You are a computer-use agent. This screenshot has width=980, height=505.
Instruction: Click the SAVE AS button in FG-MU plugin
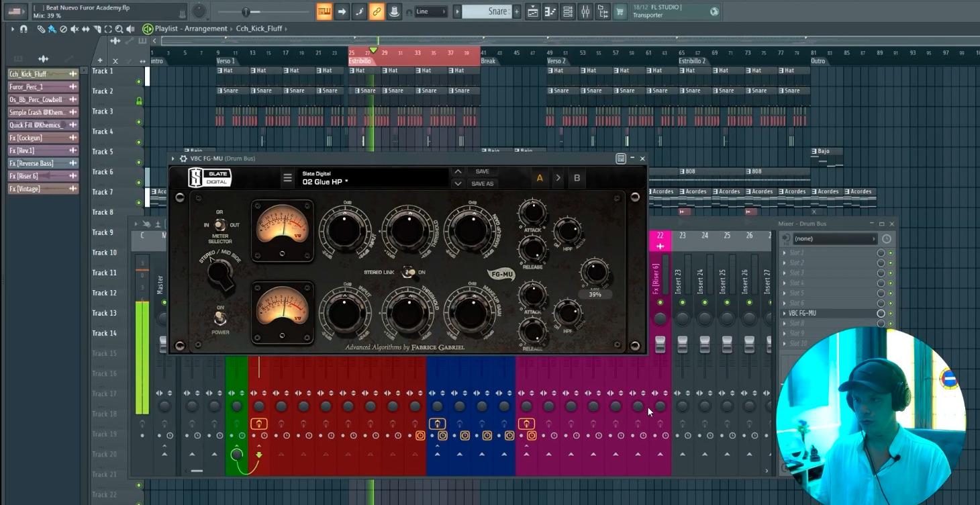tap(483, 183)
